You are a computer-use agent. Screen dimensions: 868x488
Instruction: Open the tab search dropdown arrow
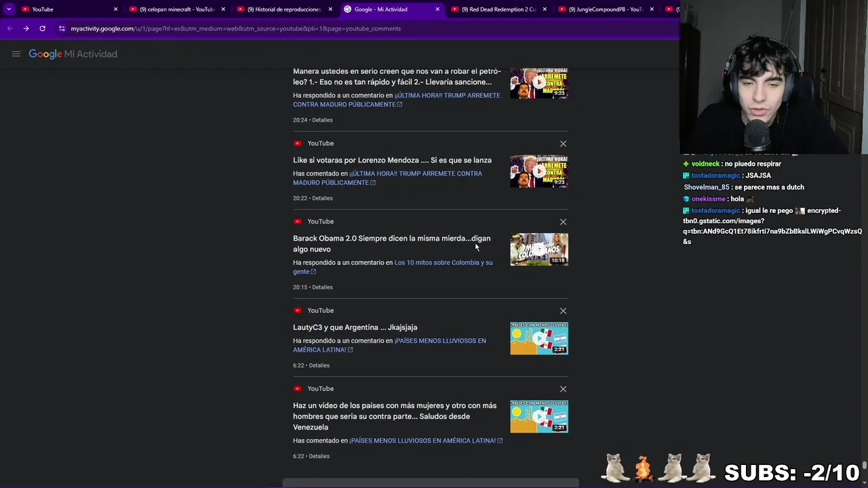9,9
